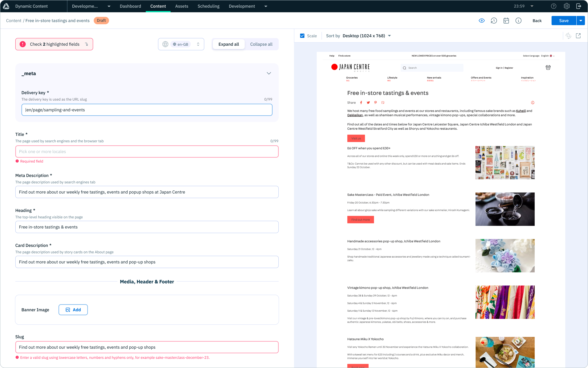Click the kimono fabrics thumbnail image
Image resolution: width=588 pixels, height=368 pixels.
click(x=505, y=302)
